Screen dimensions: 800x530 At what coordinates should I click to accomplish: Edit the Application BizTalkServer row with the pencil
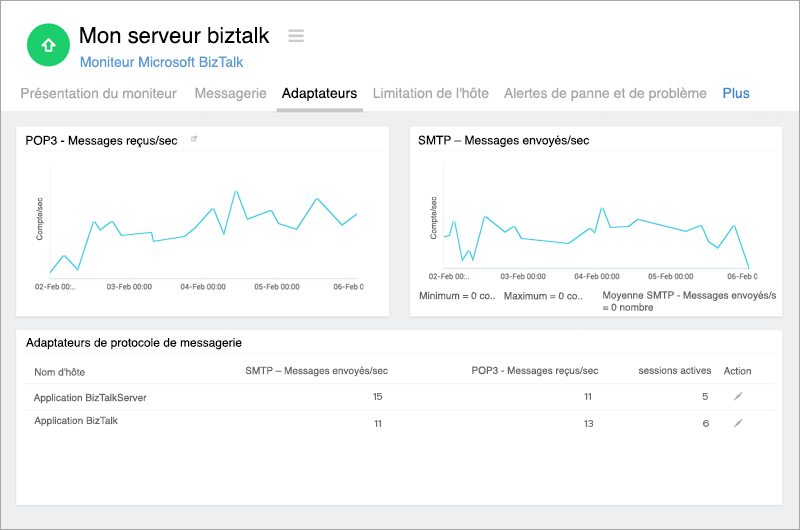click(x=738, y=397)
